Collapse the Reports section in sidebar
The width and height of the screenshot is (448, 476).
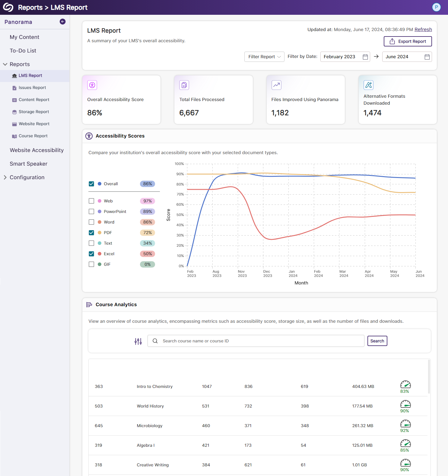[x=5, y=64]
